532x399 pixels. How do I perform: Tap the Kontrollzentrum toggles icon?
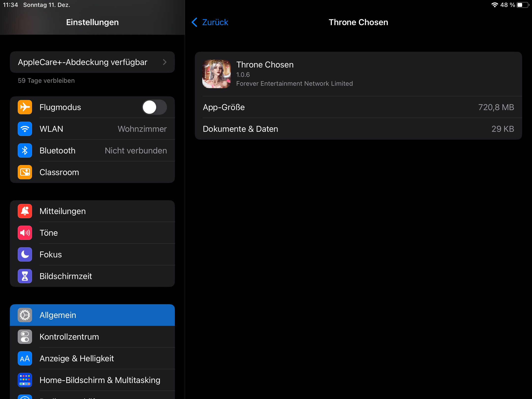tap(25, 337)
